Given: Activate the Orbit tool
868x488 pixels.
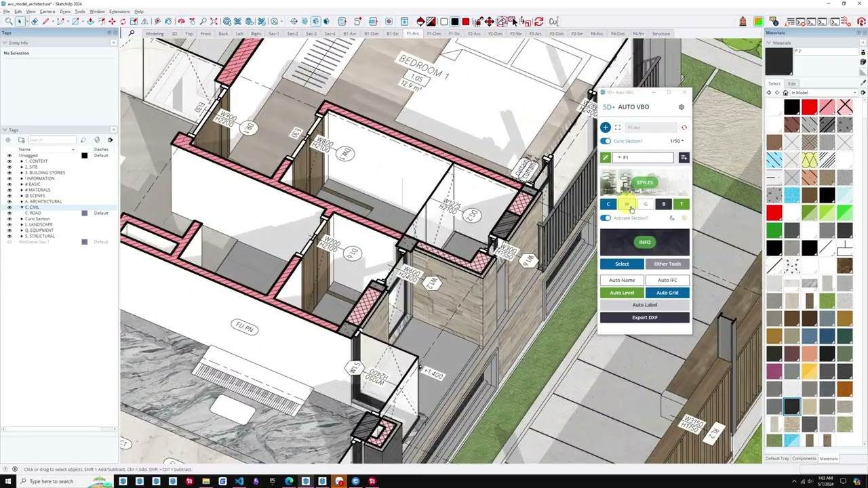Looking at the screenshot, I should 181,22.
